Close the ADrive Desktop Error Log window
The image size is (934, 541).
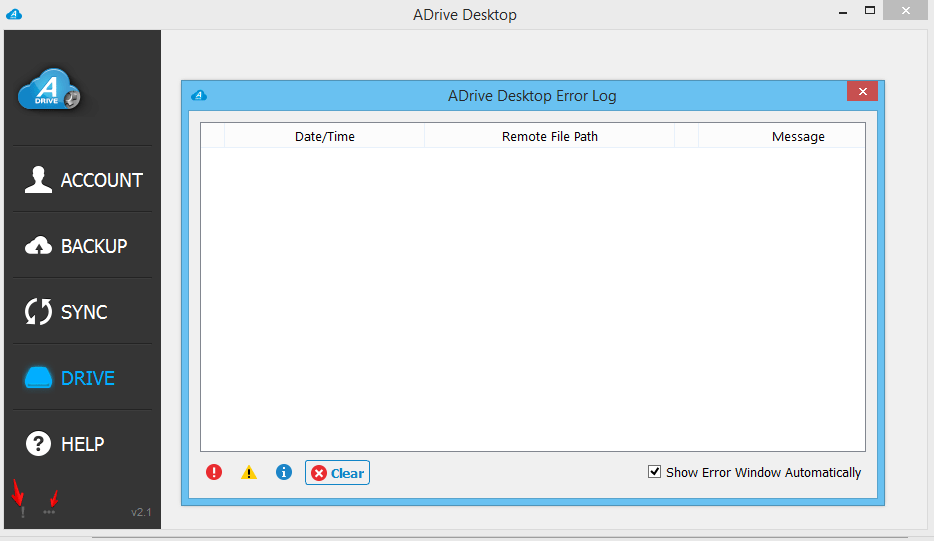[x=863, y=91]
